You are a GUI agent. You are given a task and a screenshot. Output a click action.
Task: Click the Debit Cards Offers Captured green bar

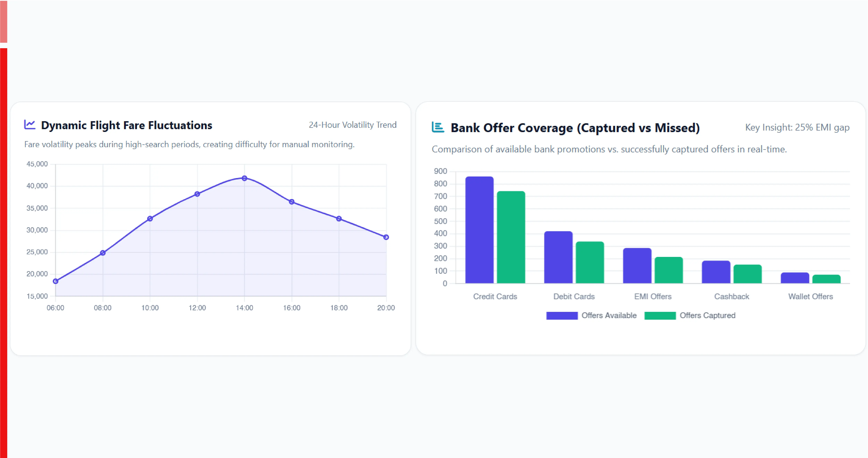590,262
